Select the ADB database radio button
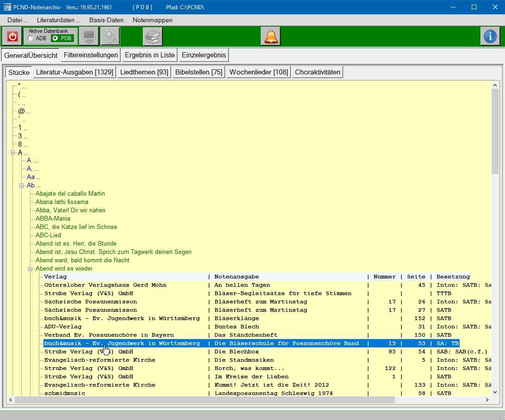Image resolution: width=505 pixels, height=420 pixels. 31,38
